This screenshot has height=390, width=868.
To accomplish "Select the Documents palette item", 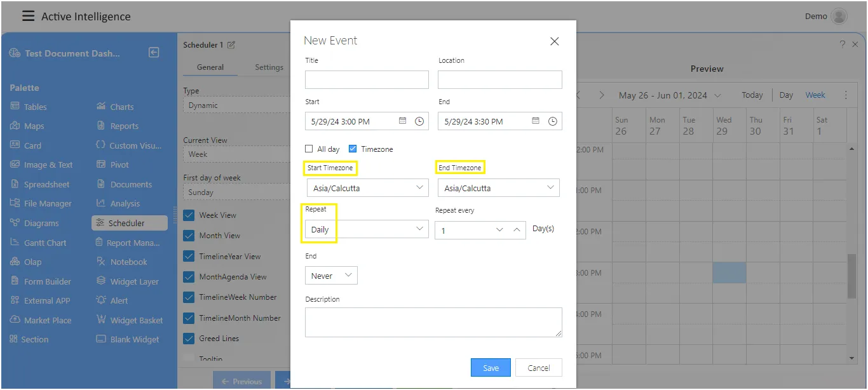I will click(124, 184).
